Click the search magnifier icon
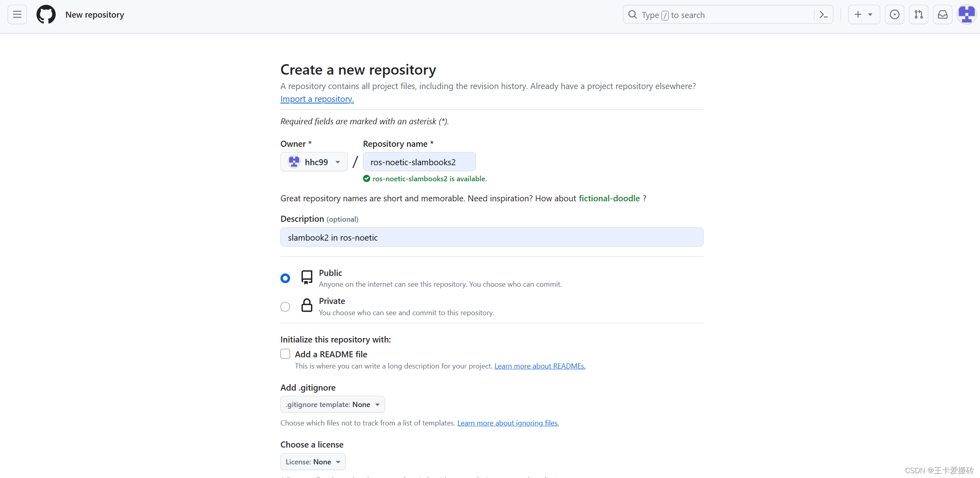The width and height of the screenshot is (980, 478). pyautogui.click(x=633, y=14)
